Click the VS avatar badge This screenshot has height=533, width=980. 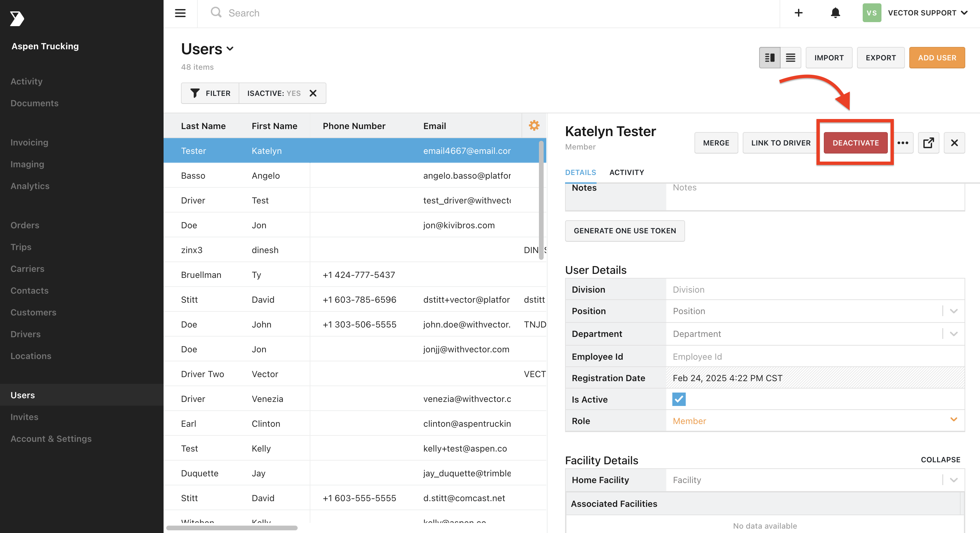click(x=871, y=13)
